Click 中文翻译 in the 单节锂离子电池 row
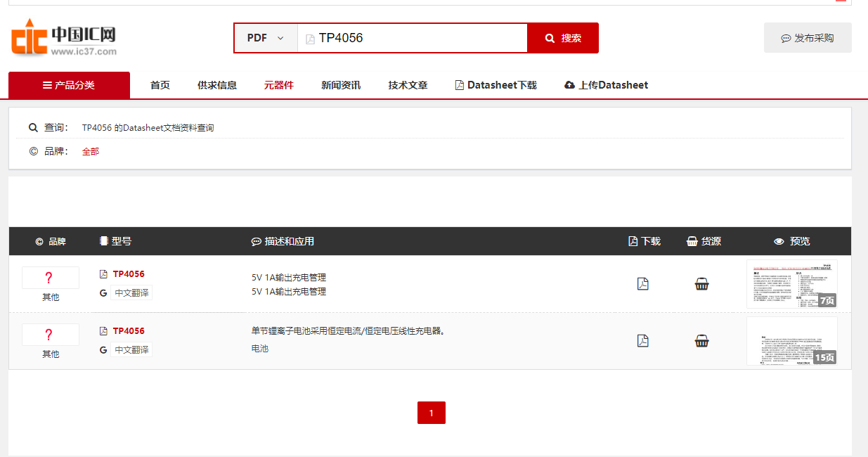Screen dimensions: 868x457 point(131,349)
